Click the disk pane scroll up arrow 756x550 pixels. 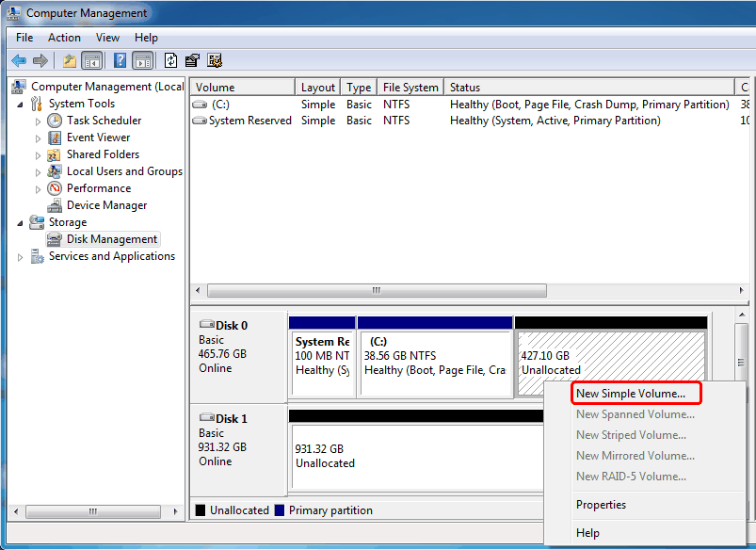pyautogui.click(x=742, y=315)
